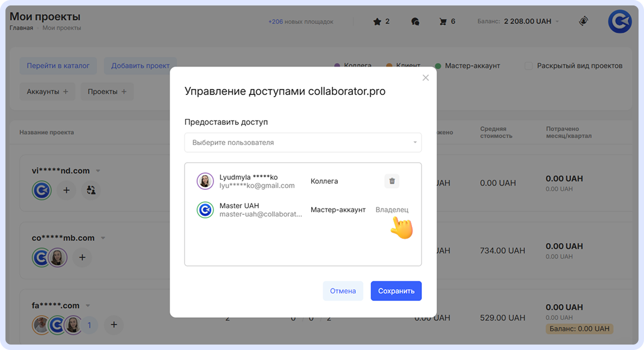The width and height of the screenshot is (644, 350).
Task: Open the Collaborator logo in the top-right corner
Action: (x=619, y=21)
